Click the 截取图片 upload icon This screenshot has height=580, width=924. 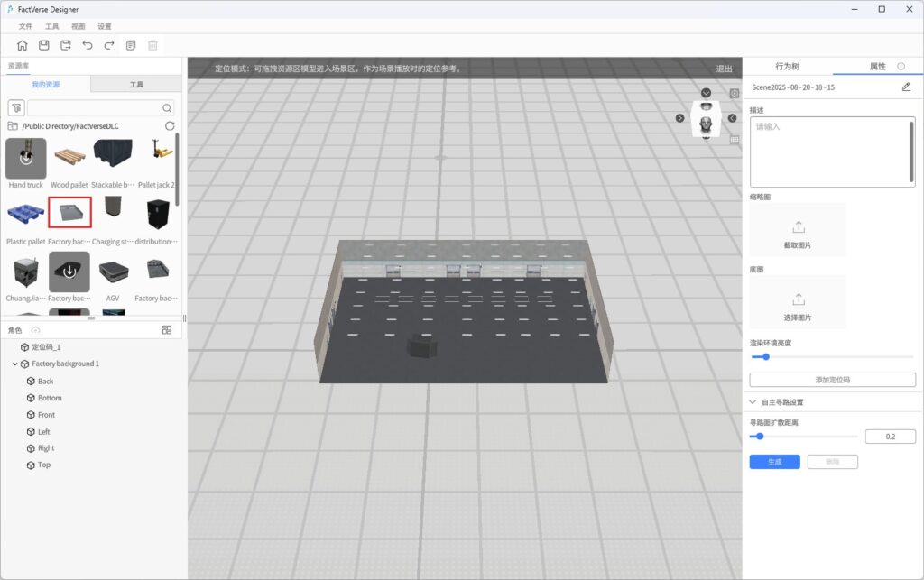[x=799, y=226]
